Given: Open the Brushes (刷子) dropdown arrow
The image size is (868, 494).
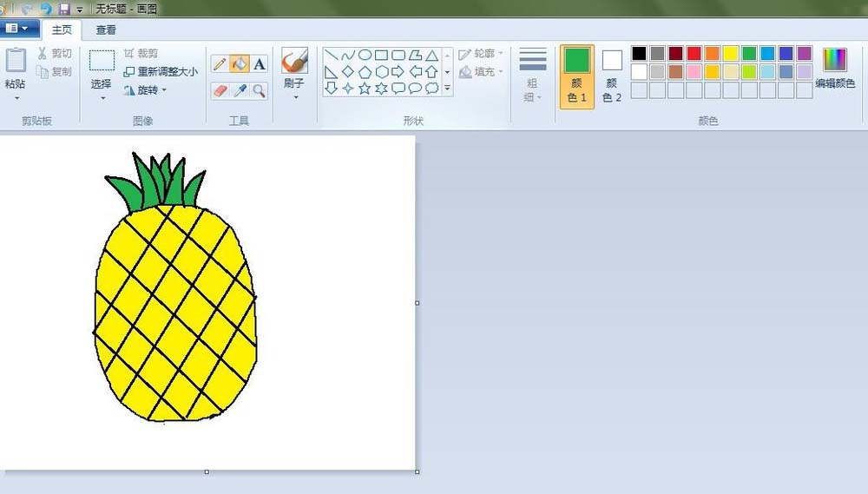Looking at the screenshot, I should pyautogui.click(x=296, y=97).
